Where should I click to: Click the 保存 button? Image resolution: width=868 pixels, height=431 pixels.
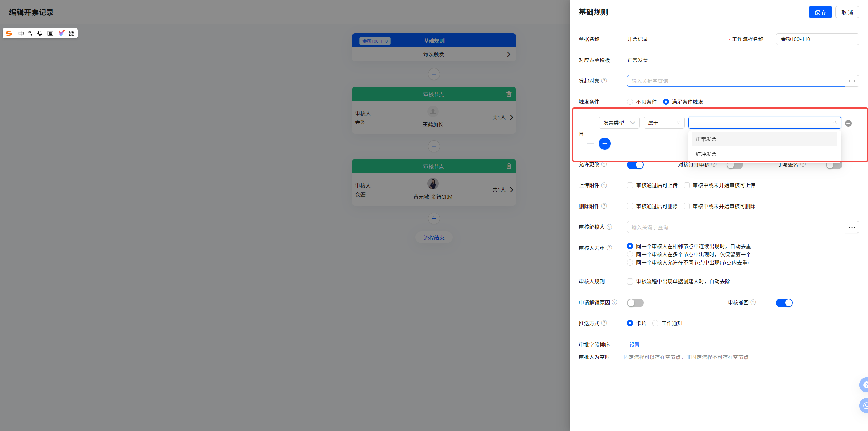(x=820, y=12)
